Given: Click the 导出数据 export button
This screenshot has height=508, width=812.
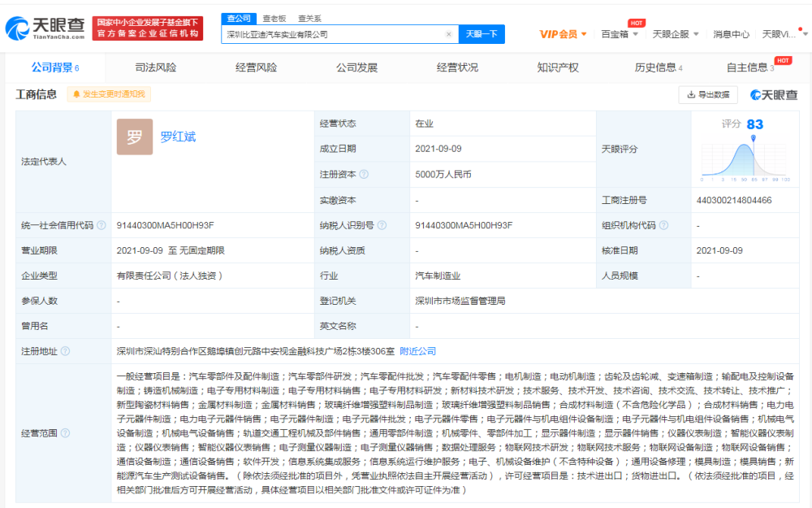Looking at the screenshot, I should click(708, 95).
